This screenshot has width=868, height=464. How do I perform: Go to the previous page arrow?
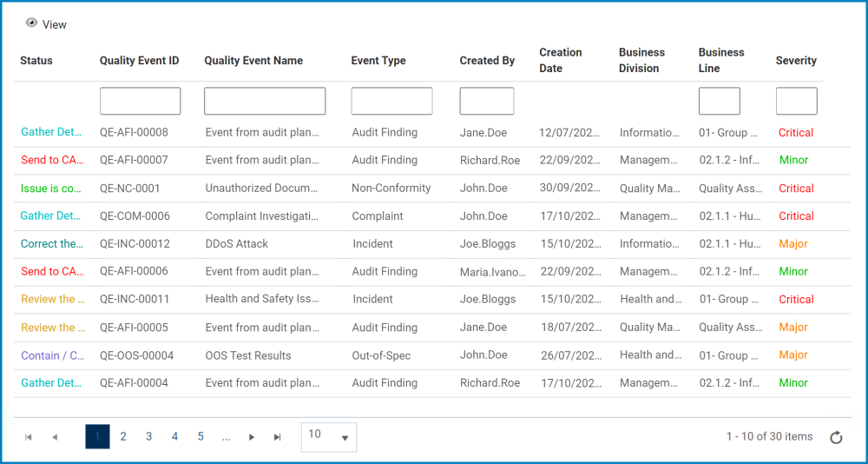[x=54, y=437]
